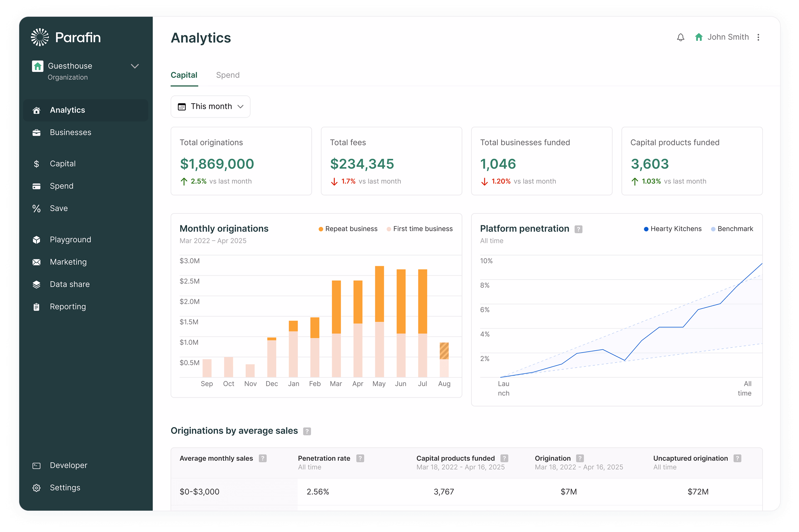Viewport: 799px width, 532px height.
Task: Click the Parafin logo
Action: point(66,37)
